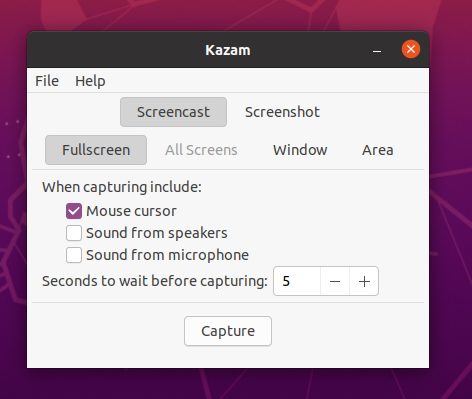Viewport: 472px width, 399px height.
Task: Click the 'Sound from microphone' label text
Action: (167, 255)
